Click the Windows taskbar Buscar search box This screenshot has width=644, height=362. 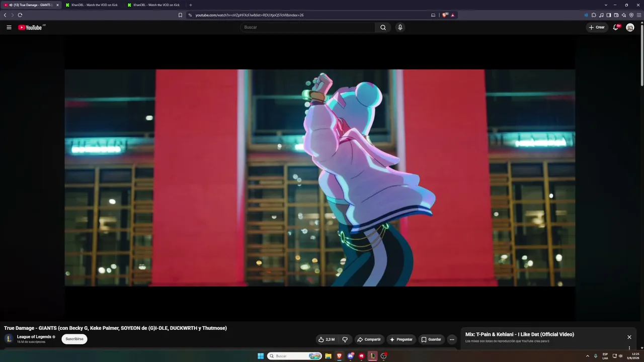pos(294,356)
